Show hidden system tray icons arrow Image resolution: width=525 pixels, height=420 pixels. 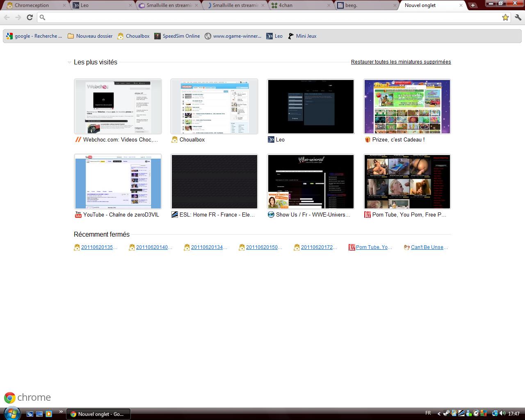click(439, 413)
